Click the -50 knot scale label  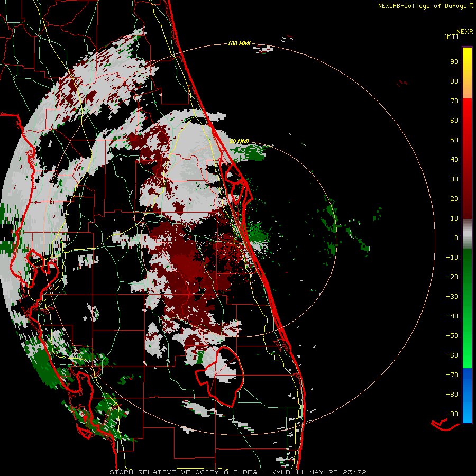coord(452,336)
